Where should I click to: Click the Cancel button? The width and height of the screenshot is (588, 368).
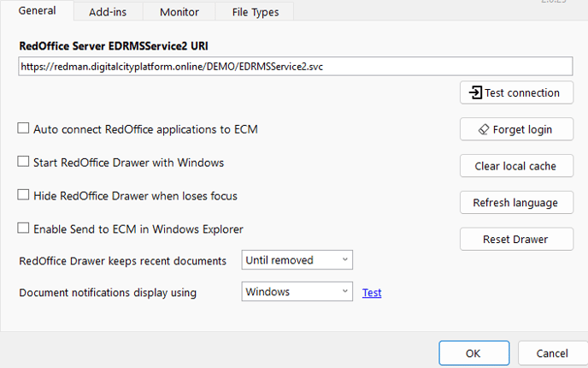point(552,353)
